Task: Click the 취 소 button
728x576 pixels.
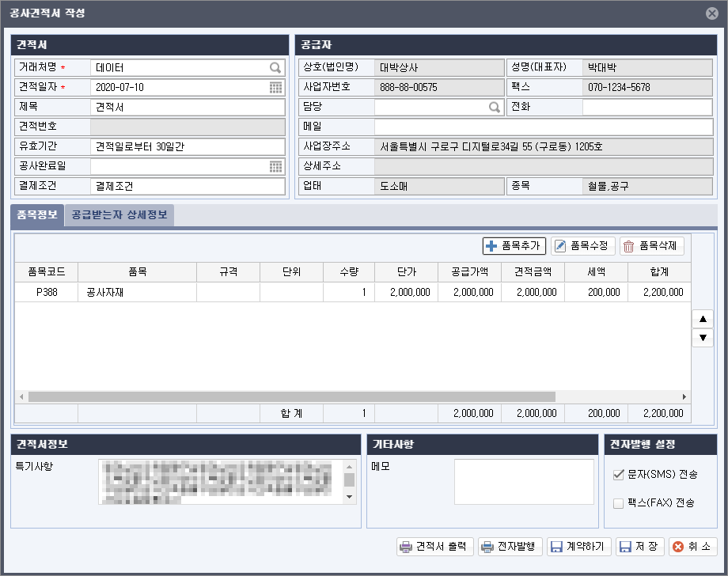Action: (692, 546)
